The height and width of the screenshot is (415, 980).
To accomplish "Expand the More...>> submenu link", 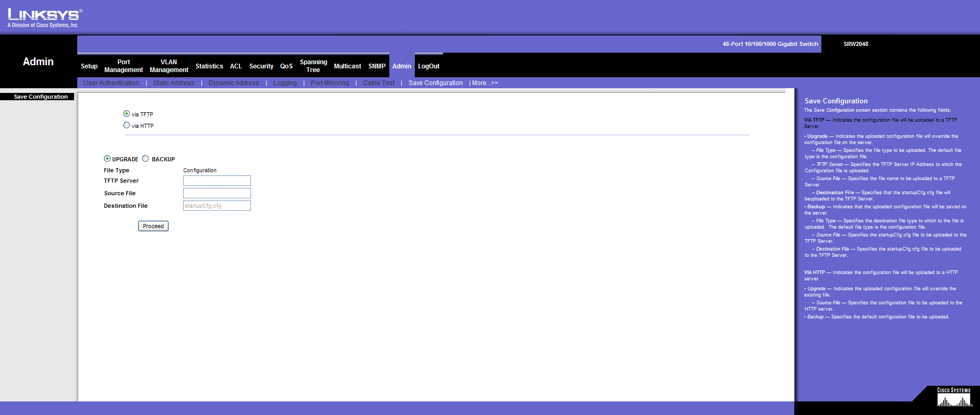I will (485, 83).
